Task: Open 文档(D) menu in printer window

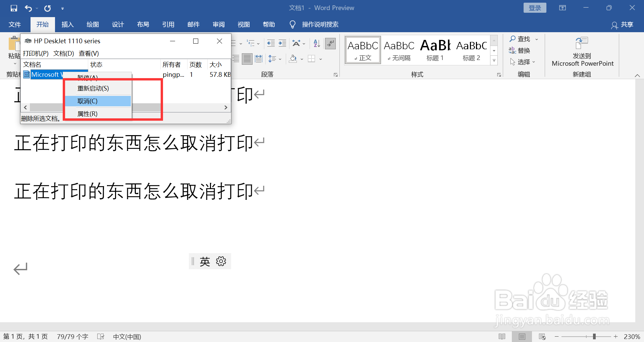Action: pyautogui.click(x=64, y=53)
